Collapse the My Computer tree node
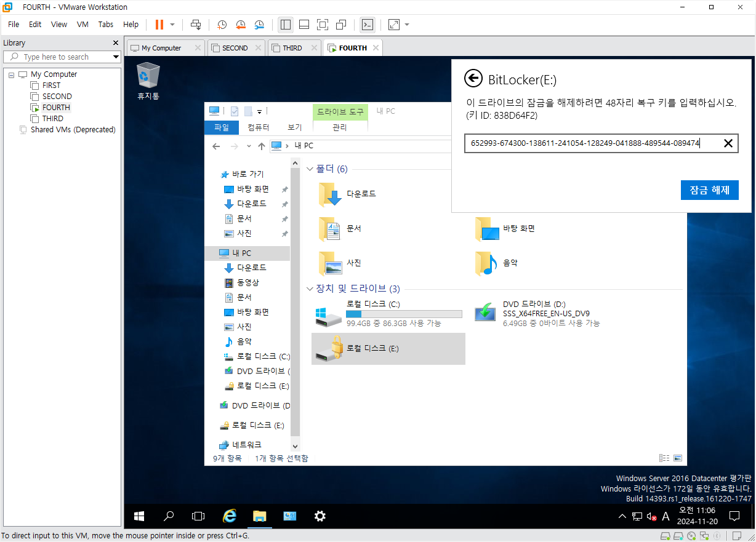This screenshot has height=542, width=756. 11,74
